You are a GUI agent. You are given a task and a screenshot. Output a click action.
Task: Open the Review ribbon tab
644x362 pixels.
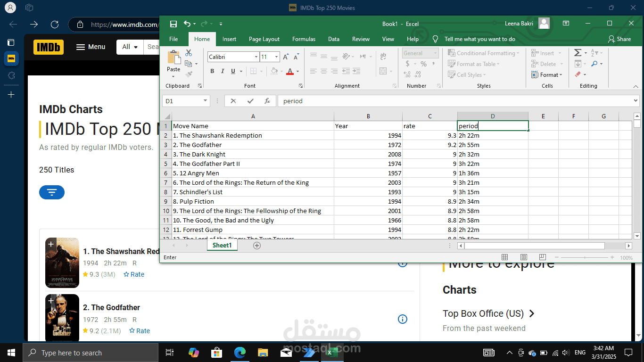361,39
